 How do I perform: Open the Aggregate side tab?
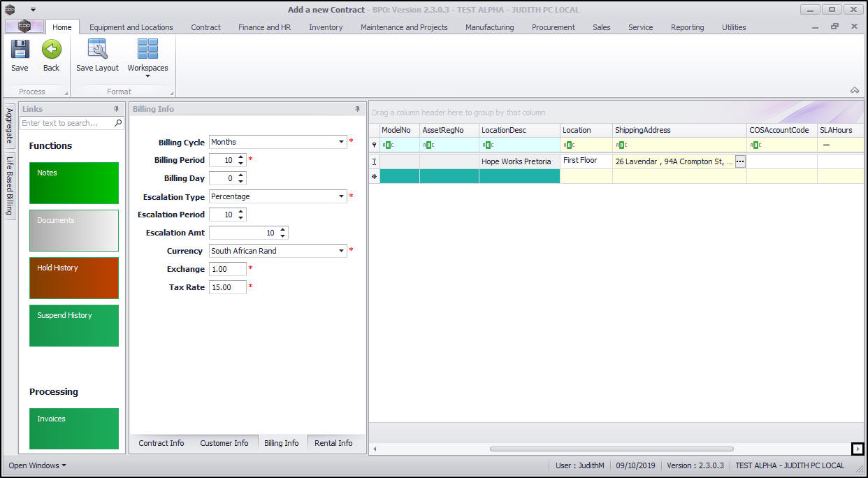[10, 126]
